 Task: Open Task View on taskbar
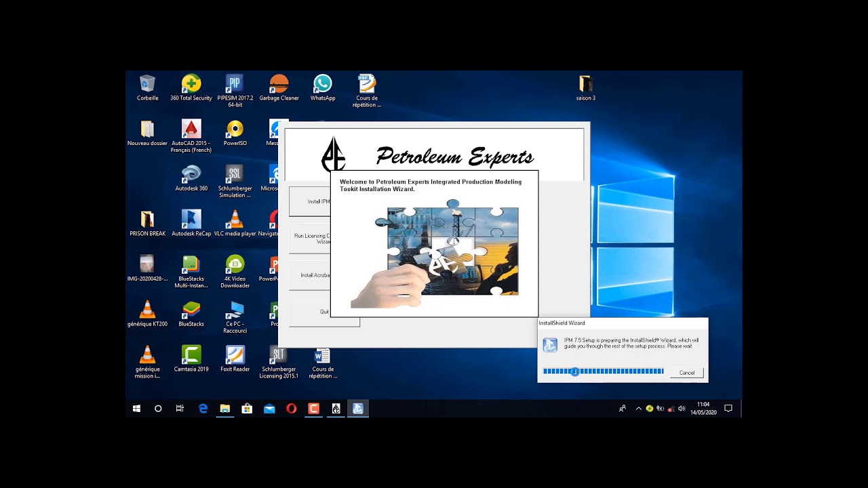coord(180,409)
